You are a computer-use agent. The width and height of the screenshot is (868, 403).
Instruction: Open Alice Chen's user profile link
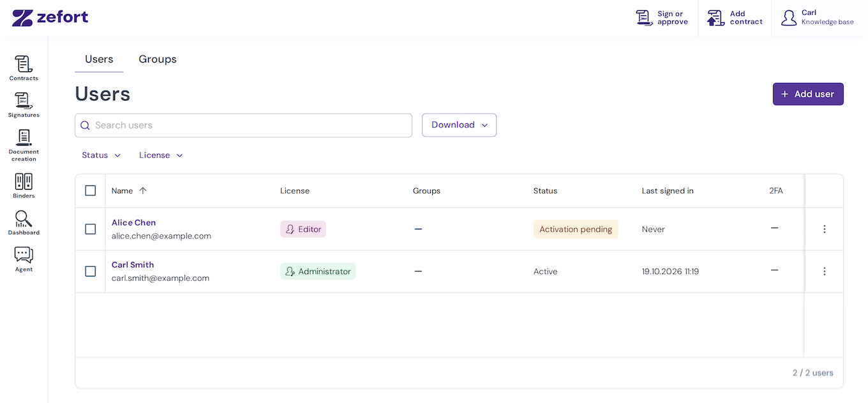click(x=134, y=222)
